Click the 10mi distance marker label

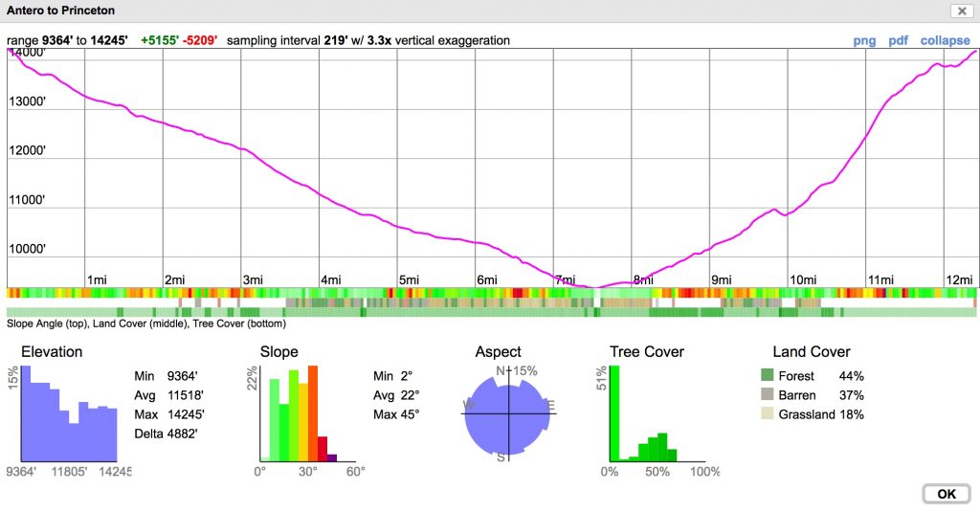802,279
